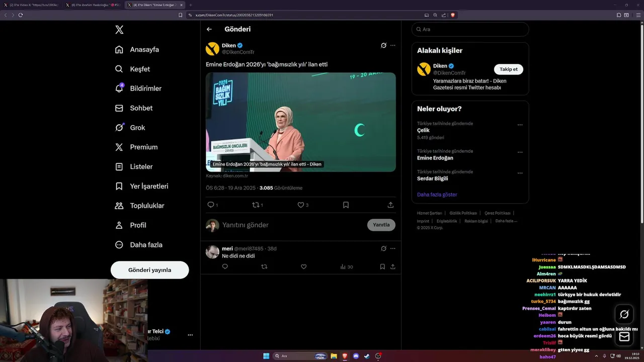
Task: Click Grok icon on meri reply
Action: pyautogui.click(x=383, y=248)
